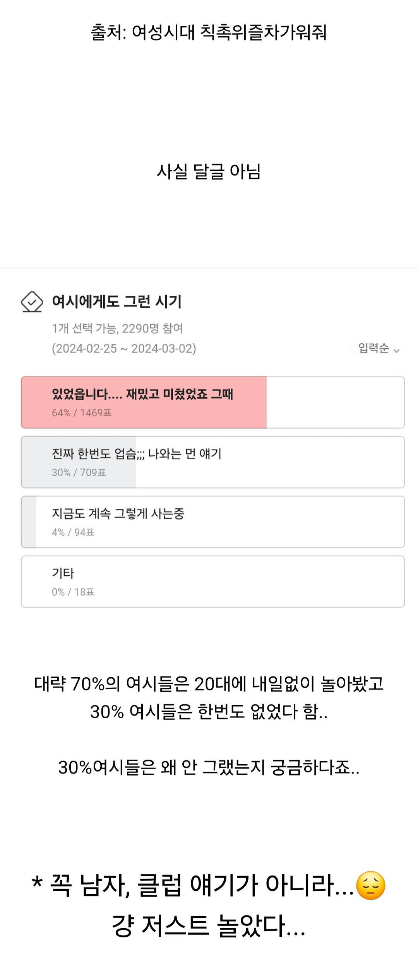Click the poll title '여시에게도 그런 시기'
Screen dimensions: 418x980
coord(117,302)
